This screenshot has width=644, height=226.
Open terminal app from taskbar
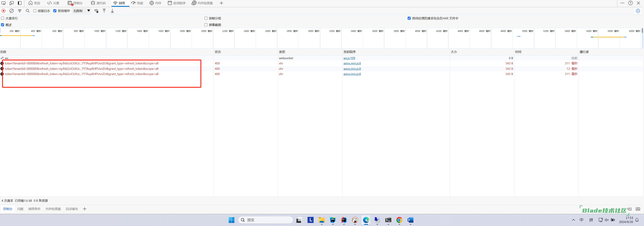(x=388, y=220)
